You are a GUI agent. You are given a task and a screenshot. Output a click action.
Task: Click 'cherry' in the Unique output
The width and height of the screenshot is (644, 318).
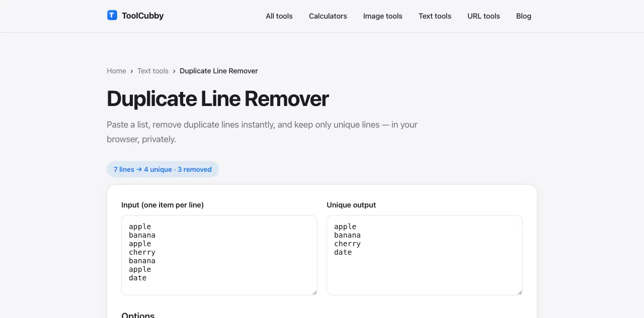point(347,244)
